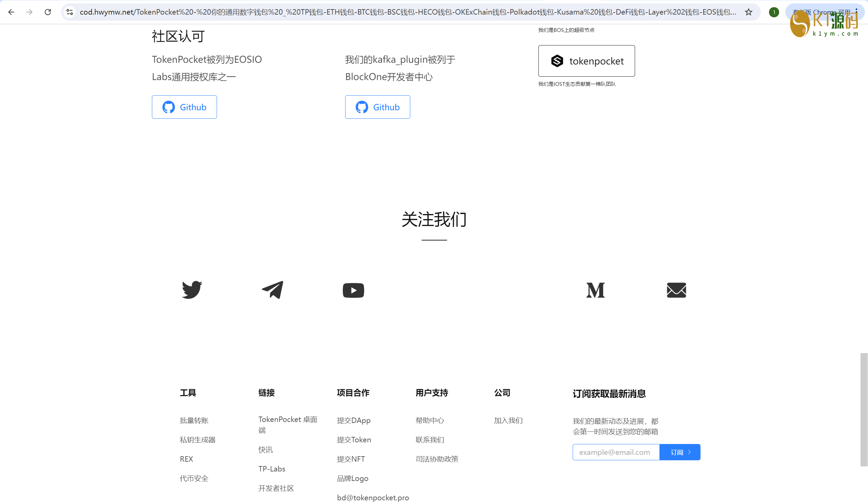Open Github link under EOSIO Labs text
The image size is (868, 502).
[184, 107]
